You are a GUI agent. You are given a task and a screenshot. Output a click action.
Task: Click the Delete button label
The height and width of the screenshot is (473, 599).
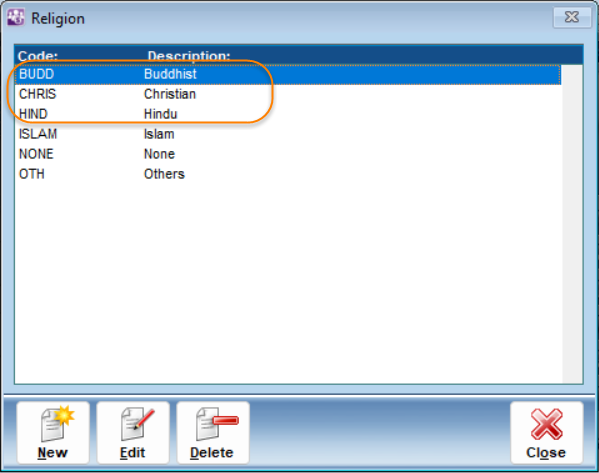(212, 453)
